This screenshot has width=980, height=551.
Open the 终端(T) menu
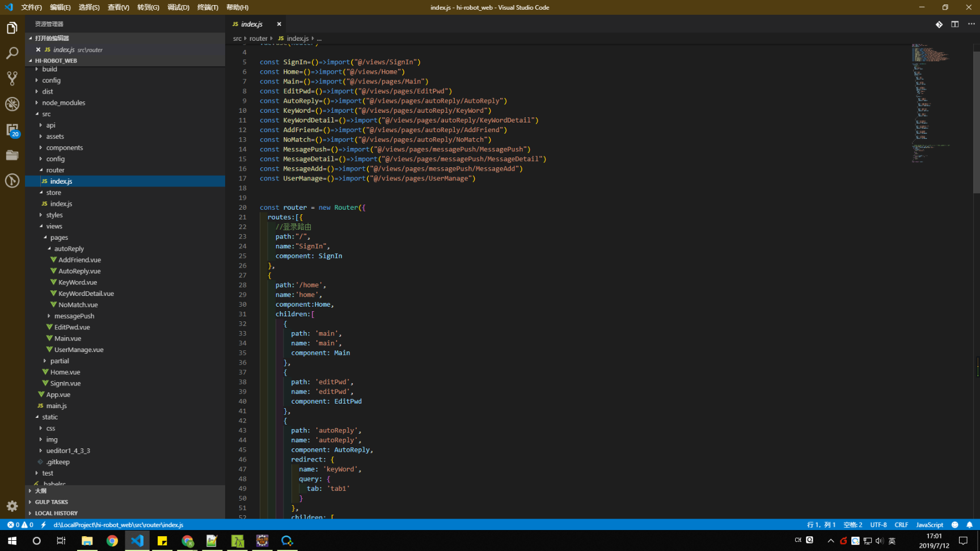(208, 7)
